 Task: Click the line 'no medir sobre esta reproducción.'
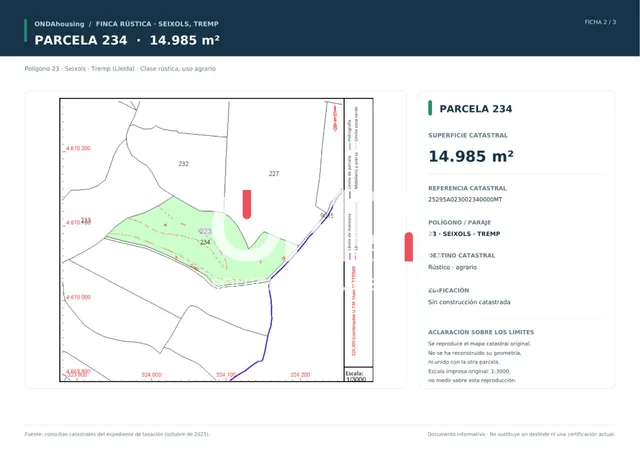point(472,381)
